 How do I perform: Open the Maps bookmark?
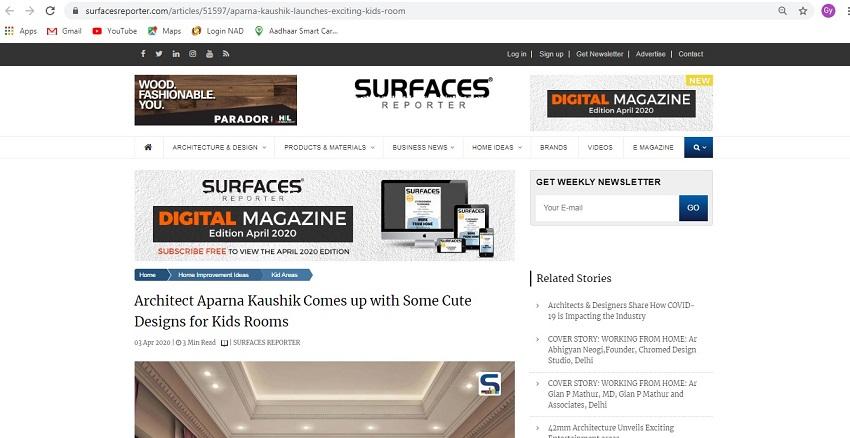[x=165, y=31]
